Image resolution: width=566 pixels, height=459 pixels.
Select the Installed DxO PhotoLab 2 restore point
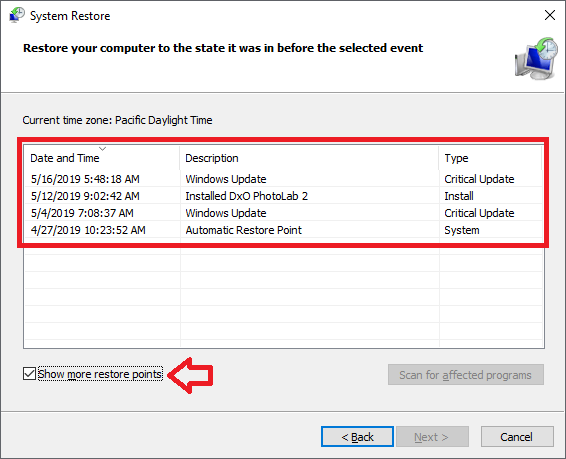(283, 196)
